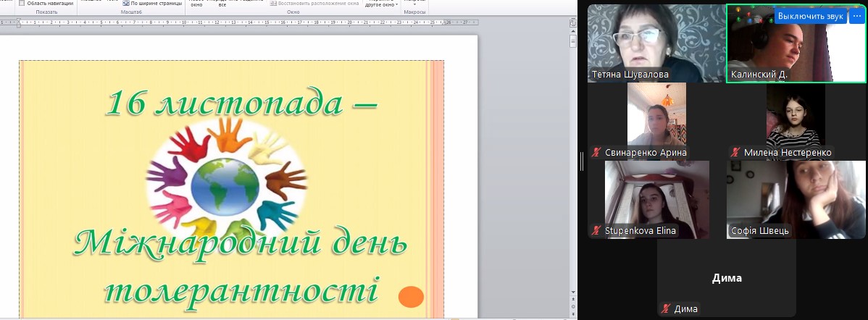Viewport: 868px width, 320px height.
Task: Click the 'По ширине страницы' zoom icon
Action: [x=126, y=4]
